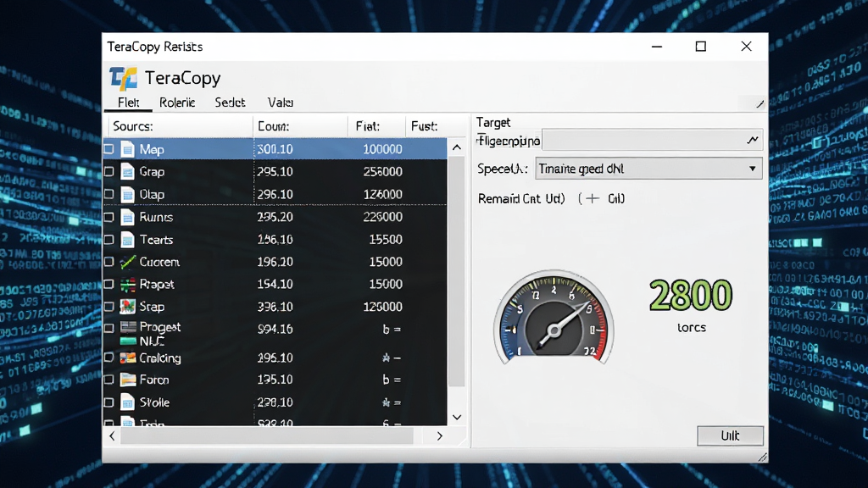Click the picture icon beside Crelcing
Image resolution: width=868 pixels, height=488 pixels.
pyautogui.click(x=128, y=358)
